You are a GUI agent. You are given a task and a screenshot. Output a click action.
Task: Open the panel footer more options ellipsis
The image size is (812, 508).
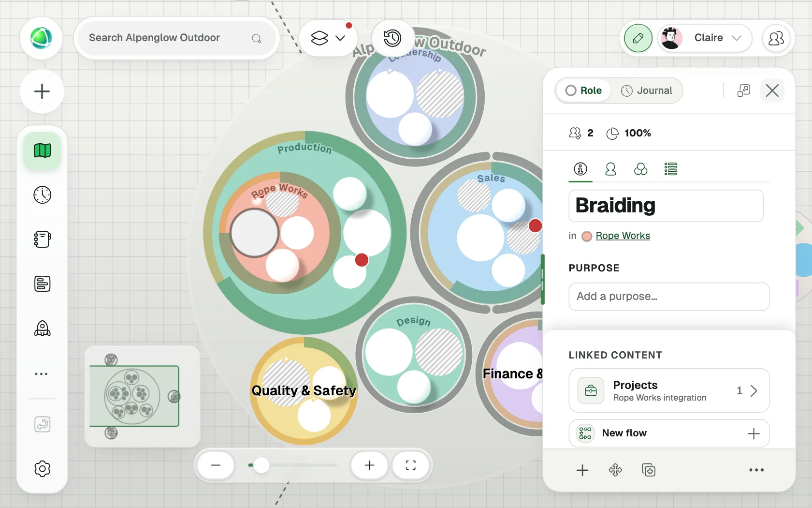coord(756,470)
